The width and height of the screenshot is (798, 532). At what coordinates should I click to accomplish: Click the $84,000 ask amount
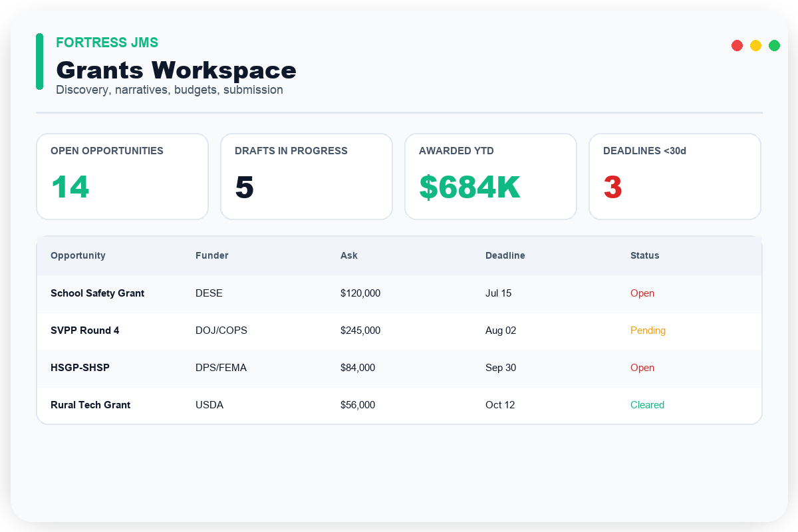click(358, 368)
